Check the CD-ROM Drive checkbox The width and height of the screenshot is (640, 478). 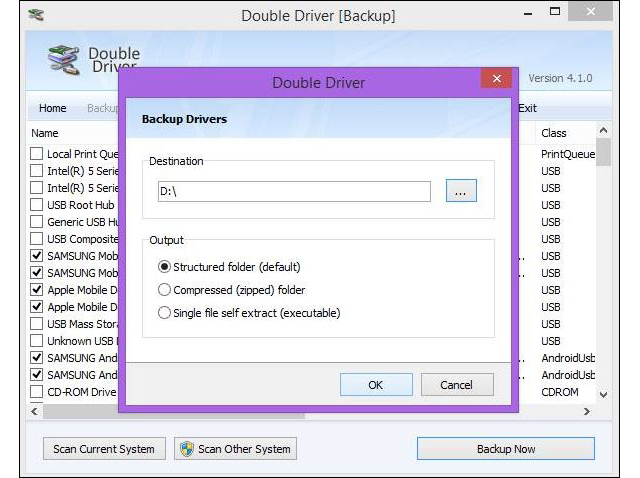tap(37, 392)
